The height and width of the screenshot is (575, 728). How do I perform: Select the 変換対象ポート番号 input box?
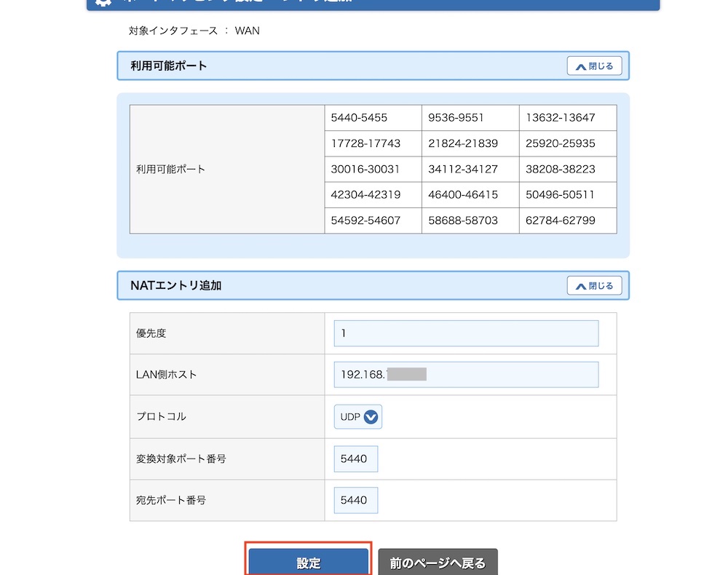tap(356, 459)
